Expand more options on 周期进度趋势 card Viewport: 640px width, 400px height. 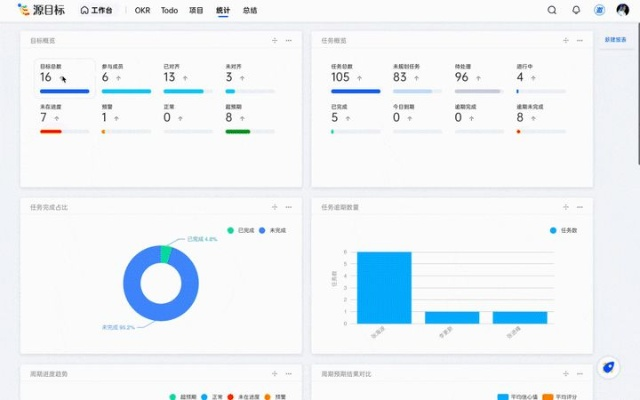289,374
